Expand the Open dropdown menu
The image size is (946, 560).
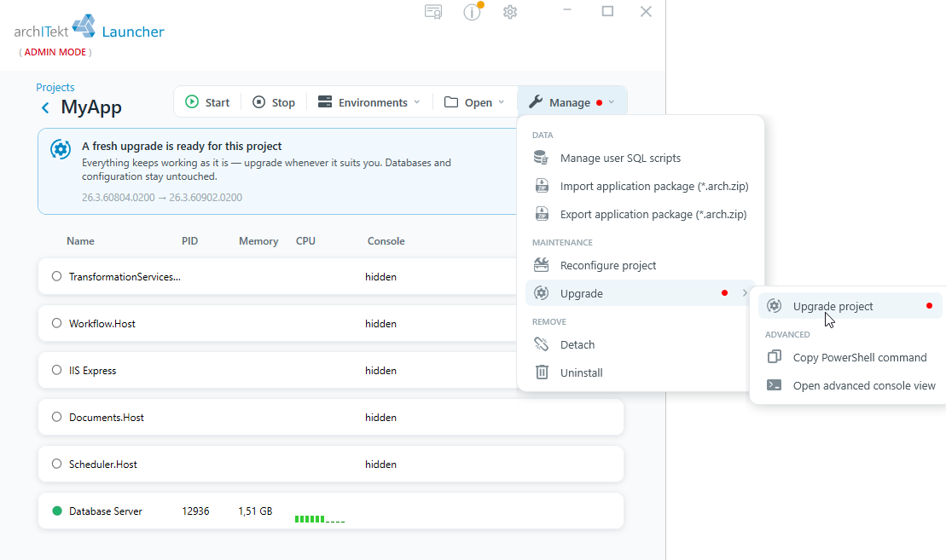coord(474,102)
